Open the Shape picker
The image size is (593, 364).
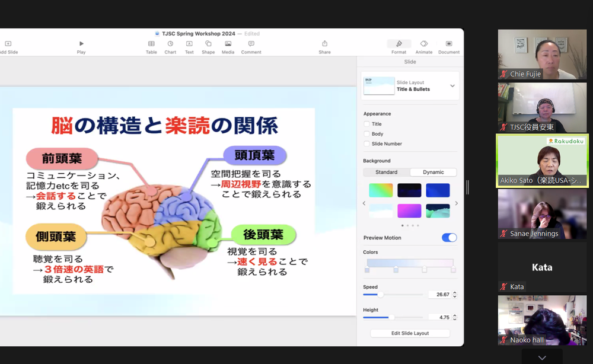208,44
